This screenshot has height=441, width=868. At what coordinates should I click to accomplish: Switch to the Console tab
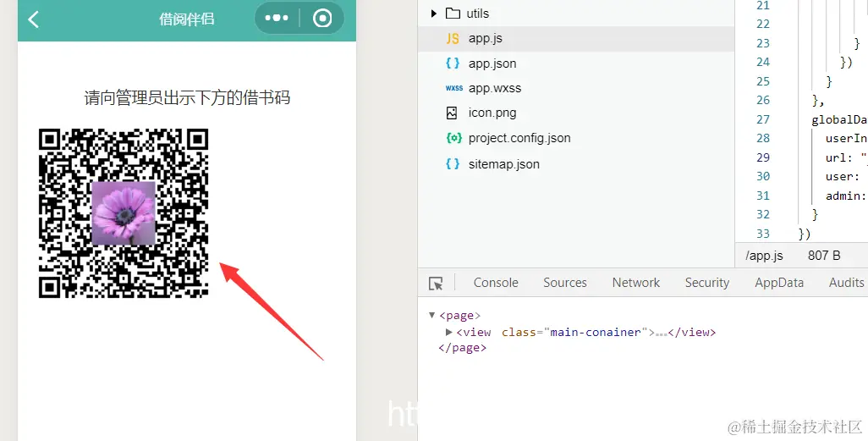[496, 283]
